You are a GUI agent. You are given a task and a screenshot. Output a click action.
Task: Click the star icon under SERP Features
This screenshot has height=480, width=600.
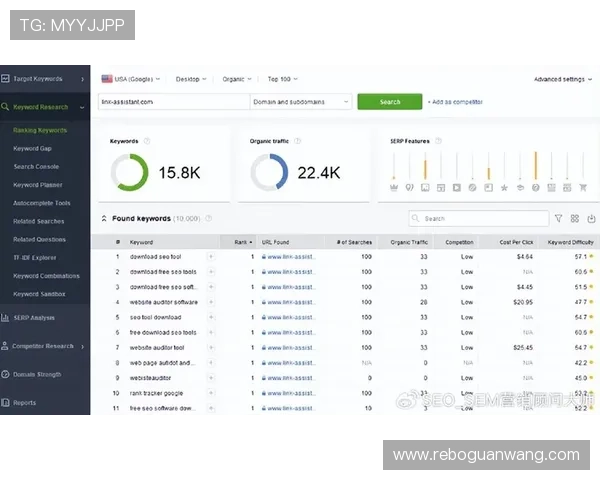pos(504,187)
